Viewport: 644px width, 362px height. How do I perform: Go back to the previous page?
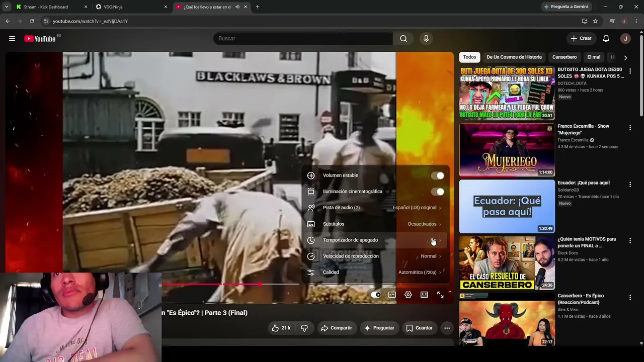[x=8, y=21]
